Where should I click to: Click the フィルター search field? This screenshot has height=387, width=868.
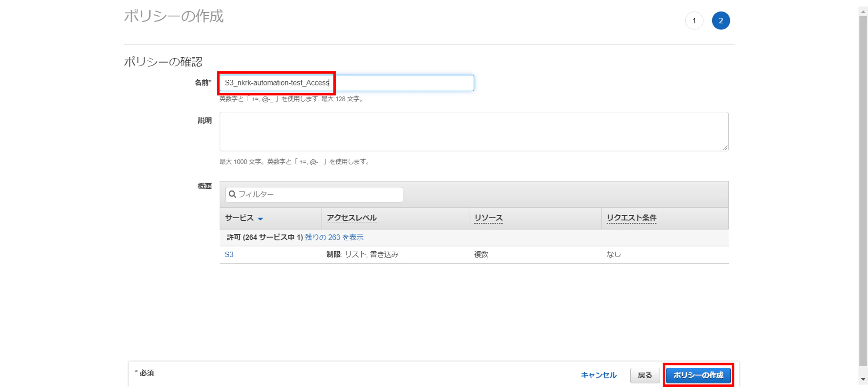pos(314,194)
